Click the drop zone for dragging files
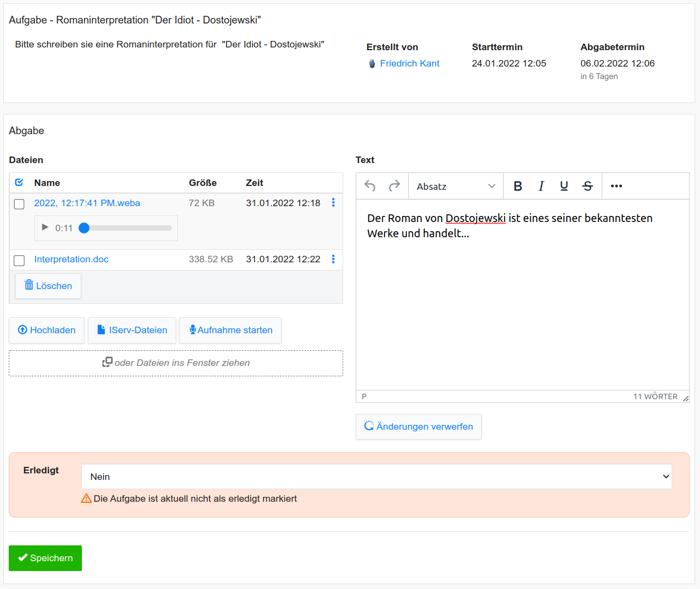This screenshot has height=589, width=700. click(176, 363)
